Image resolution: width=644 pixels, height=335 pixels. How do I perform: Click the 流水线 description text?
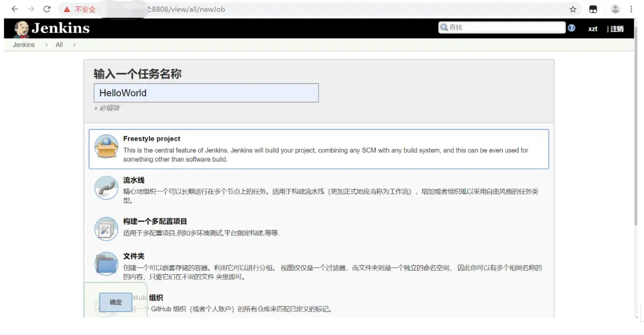coord(331,196)
